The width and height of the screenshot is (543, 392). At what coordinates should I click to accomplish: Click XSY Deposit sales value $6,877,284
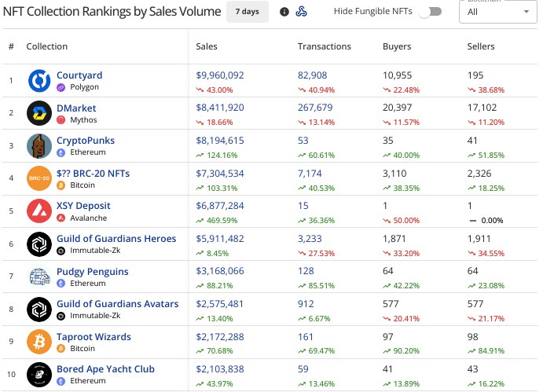(220, 206)
